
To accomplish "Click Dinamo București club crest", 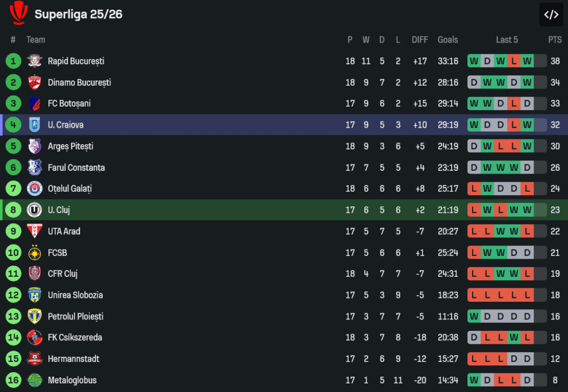I will [35, 82].
